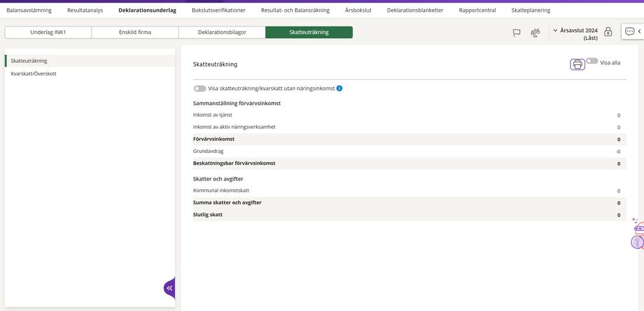Viewport: 644px width, 311px height.
Task: Open the Enskild firma sub-tab
Action: (x=135, y=32)
